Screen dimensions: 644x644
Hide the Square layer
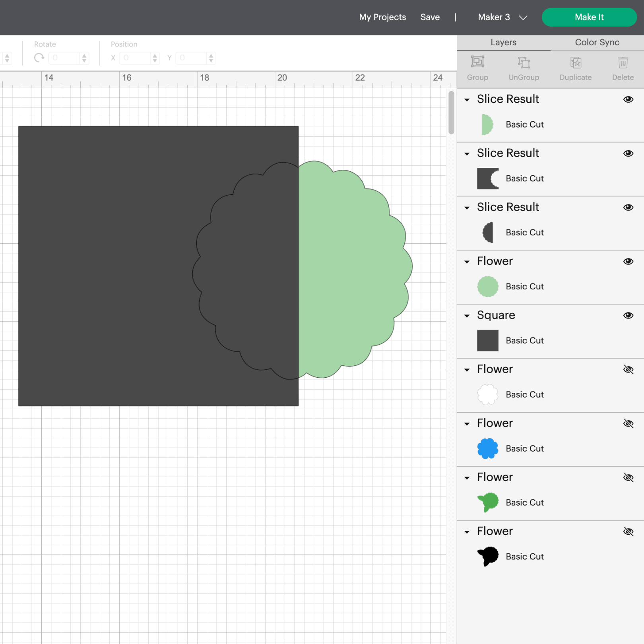coord(628,315)
